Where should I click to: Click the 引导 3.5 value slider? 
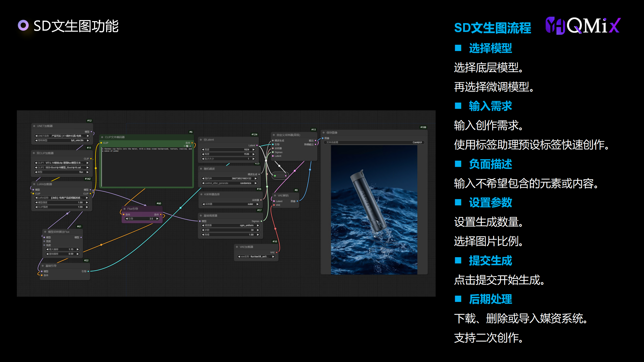pyautogui.click(x=142, y=219)
